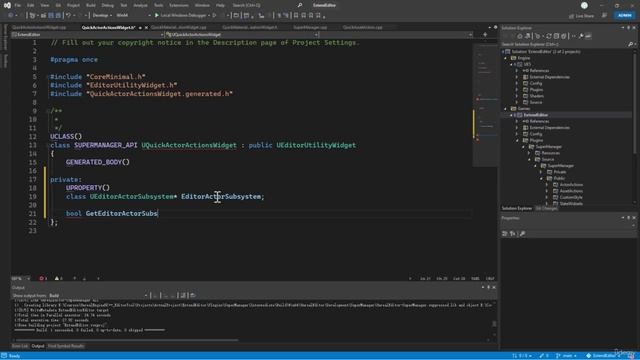Viewport: 640px width, 360px height.
Task: Click the error count indicator
Action: 43,278
